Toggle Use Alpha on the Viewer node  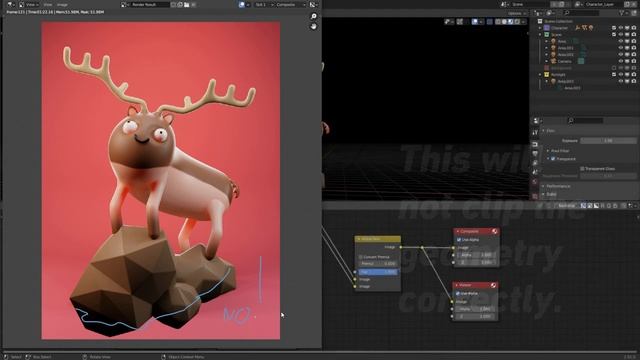(458, 293)
